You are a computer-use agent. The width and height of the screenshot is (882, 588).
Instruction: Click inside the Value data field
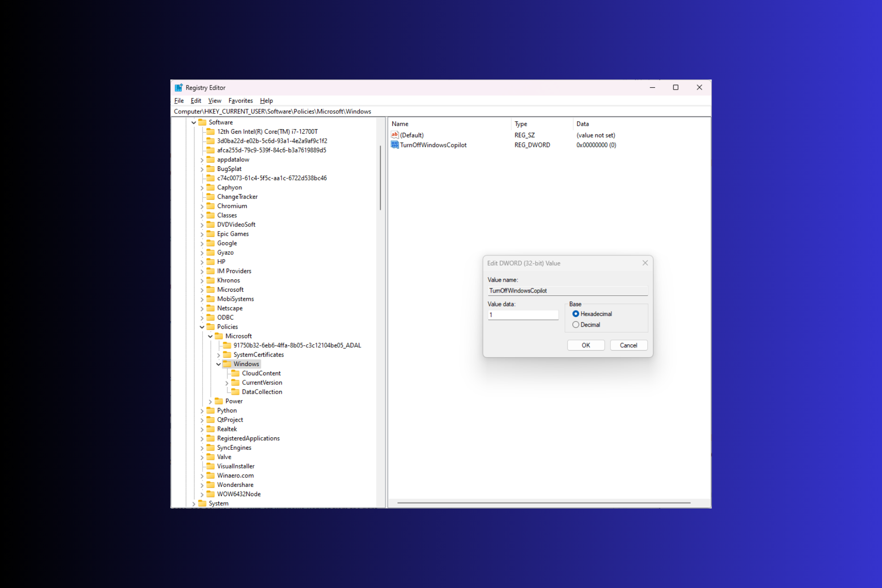point(522,315)
